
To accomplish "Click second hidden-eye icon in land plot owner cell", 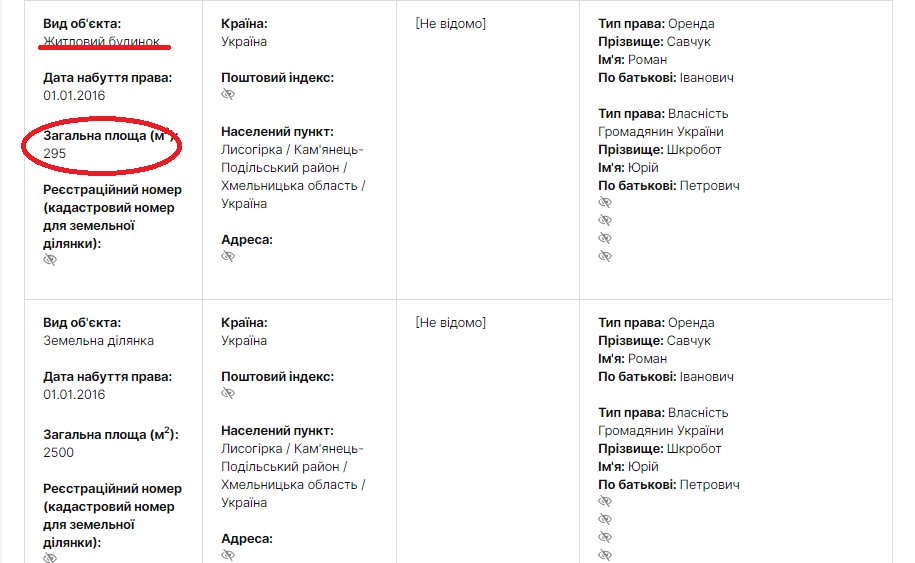I will [x=604, y=520].
